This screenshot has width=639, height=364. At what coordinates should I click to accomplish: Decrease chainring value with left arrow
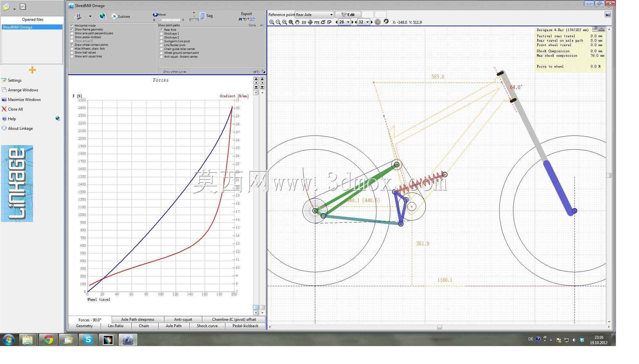point(337,22)
